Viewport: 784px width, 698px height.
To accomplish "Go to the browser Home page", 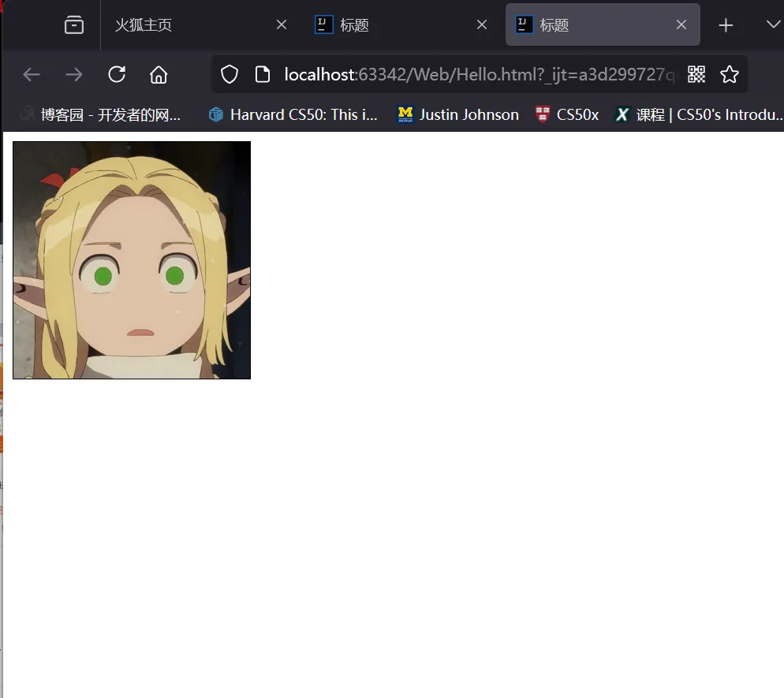I will (x=159, y=75).
